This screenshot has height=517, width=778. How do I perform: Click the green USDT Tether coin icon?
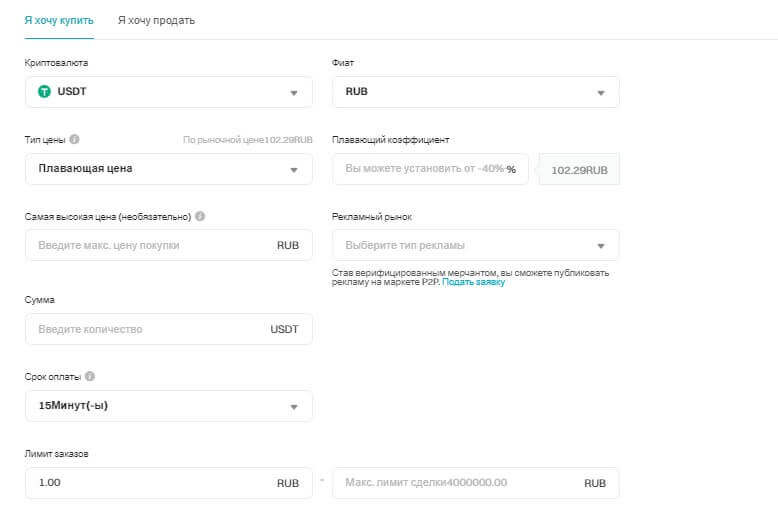point(44,92)
